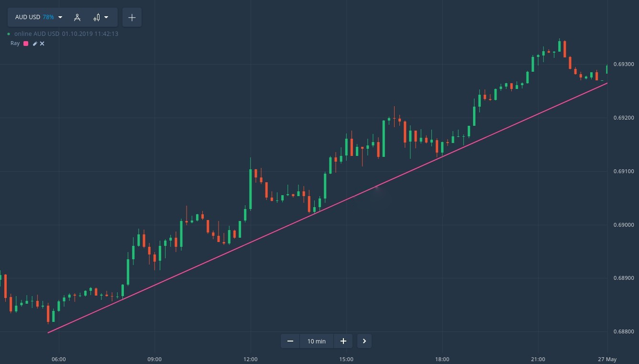
Task: Click the 0.69300 price axis label
Action: click(623, 64)
